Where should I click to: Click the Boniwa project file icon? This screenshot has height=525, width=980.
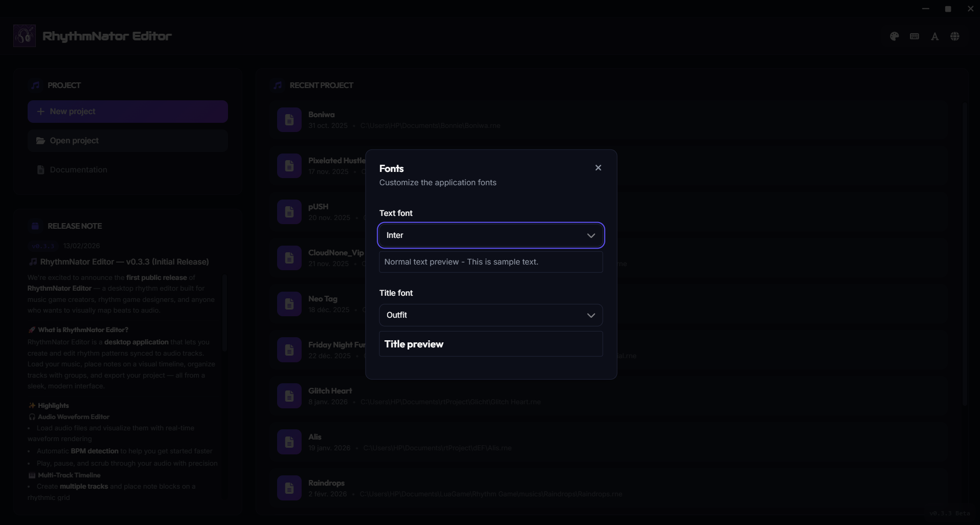(x=289, y=119)
